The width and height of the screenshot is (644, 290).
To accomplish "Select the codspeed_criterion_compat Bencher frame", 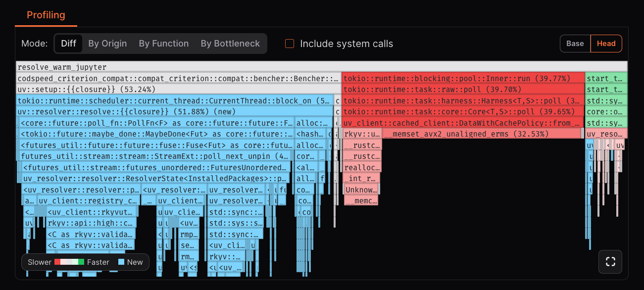I will [x=179, y=78].
